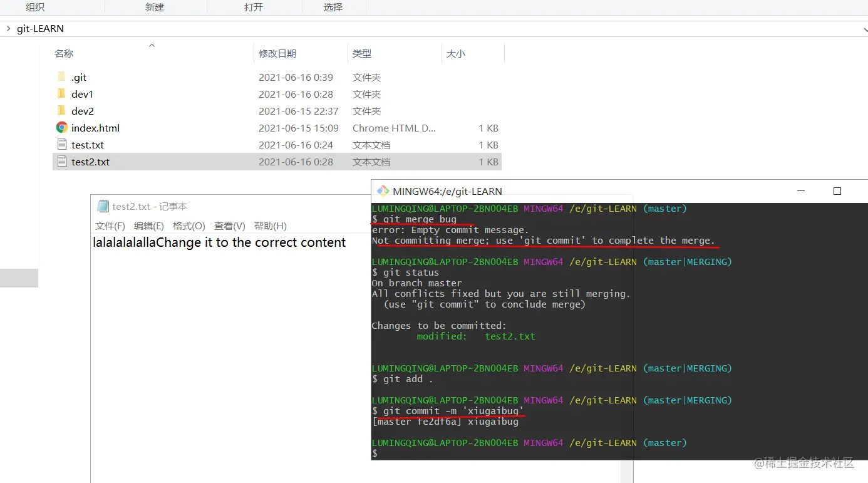Click the test2.txt - 记事本 window title

coord(150,206)
